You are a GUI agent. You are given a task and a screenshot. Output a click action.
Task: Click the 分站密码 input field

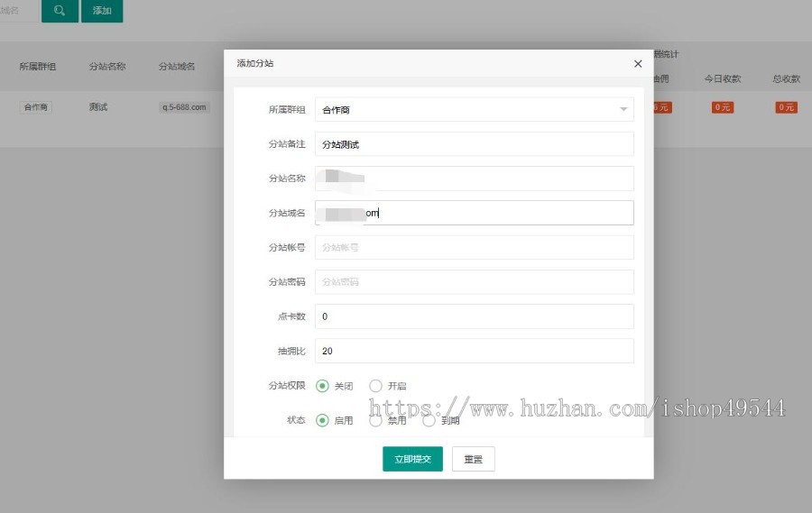tap(474, 282)
